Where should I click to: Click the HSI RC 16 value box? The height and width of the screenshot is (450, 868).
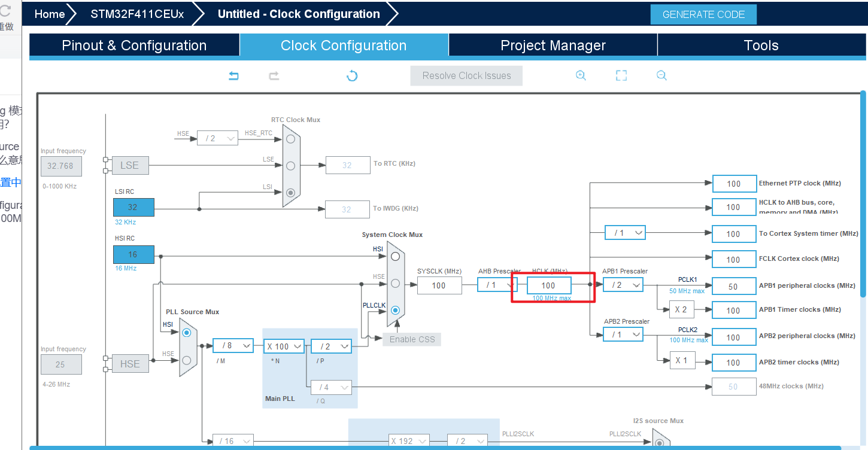coord(133,254)
